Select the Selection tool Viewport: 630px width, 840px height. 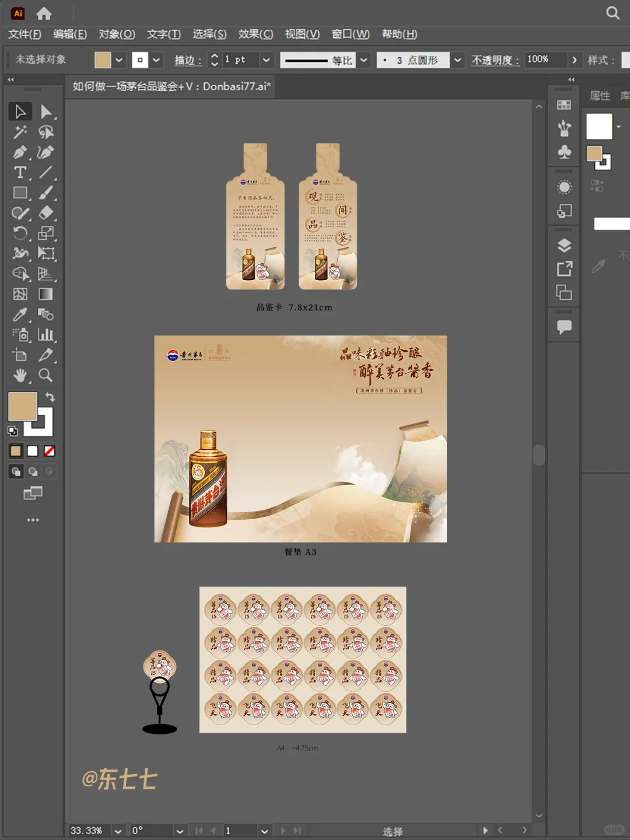tap(20, 111)
